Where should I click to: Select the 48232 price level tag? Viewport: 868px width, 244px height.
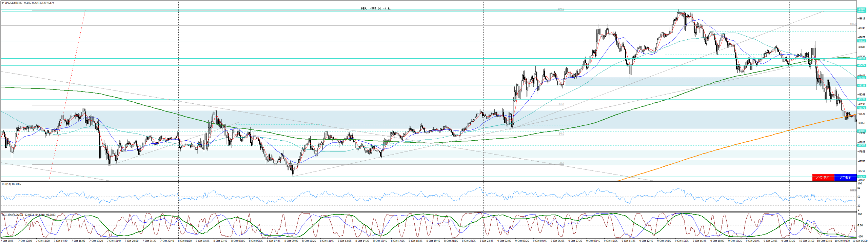(x=862, y=99)
